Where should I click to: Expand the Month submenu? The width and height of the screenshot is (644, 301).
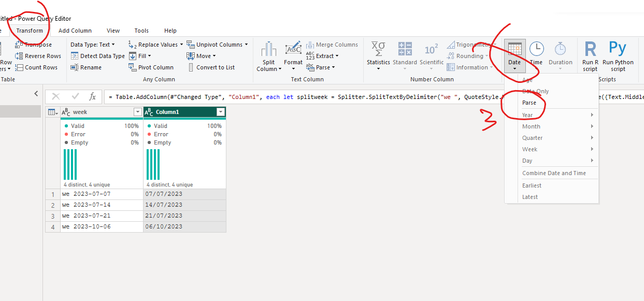[x=558, y=126]
